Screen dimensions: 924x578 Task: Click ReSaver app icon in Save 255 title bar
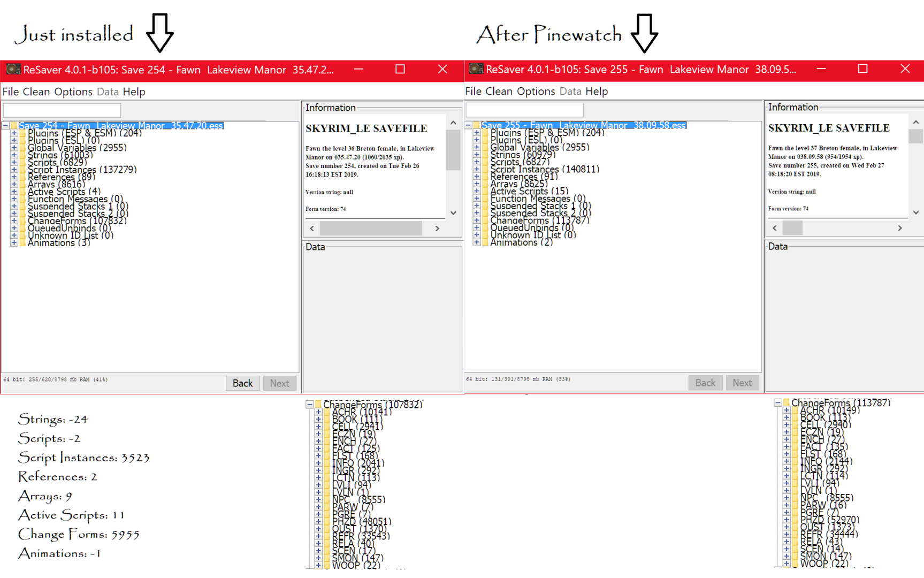pos(476,69)
